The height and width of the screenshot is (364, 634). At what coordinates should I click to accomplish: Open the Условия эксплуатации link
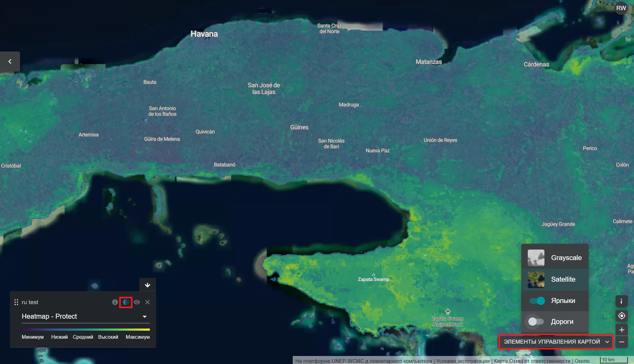[463, 361]
